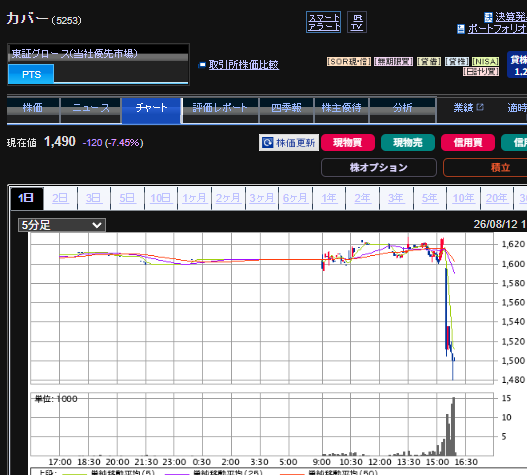527x475 pixels.
Task: Open the 5分足 interval dropdown
Action: pyautogui.click(x=62, y=225)
